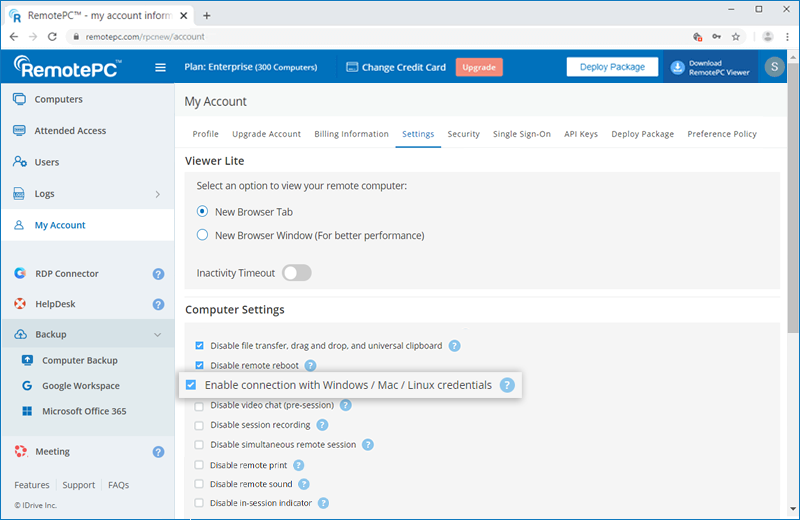This screenshot has height=520, width=800.
Task: Collapse the Backup sidebar section
Action: click(157, 335)
